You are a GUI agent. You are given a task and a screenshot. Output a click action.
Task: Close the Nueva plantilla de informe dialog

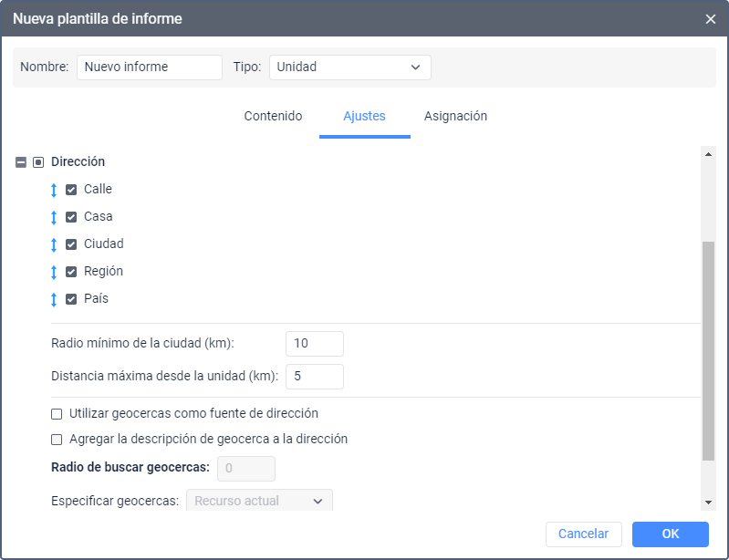[711, 19]
